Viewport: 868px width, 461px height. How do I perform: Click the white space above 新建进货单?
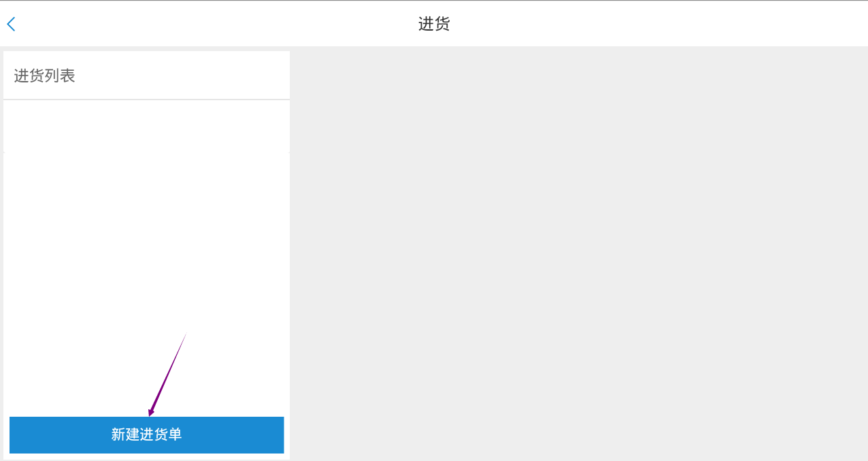pos(146,285)
